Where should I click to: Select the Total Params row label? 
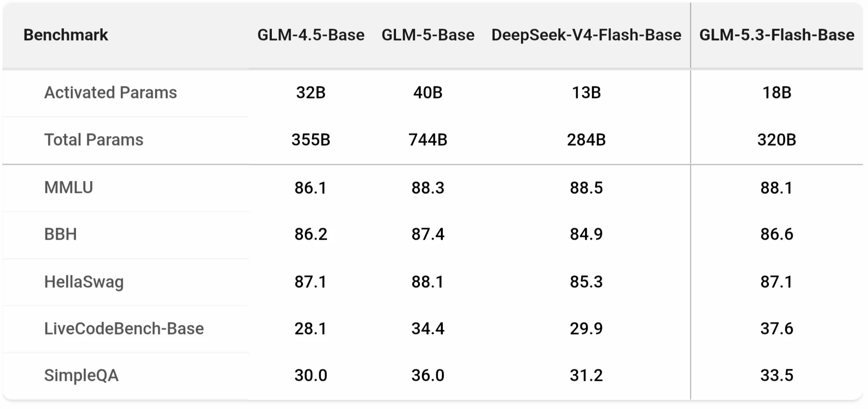[94, 140]
